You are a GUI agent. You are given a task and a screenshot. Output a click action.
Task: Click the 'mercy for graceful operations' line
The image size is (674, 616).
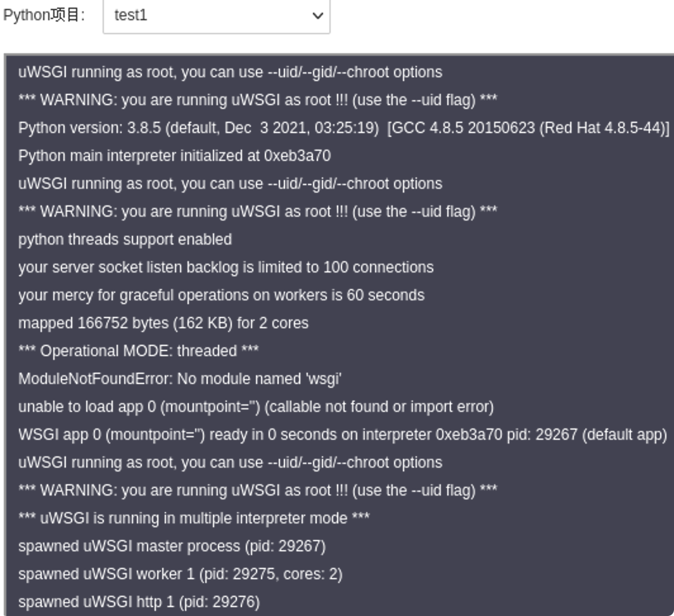pos(221,295)
